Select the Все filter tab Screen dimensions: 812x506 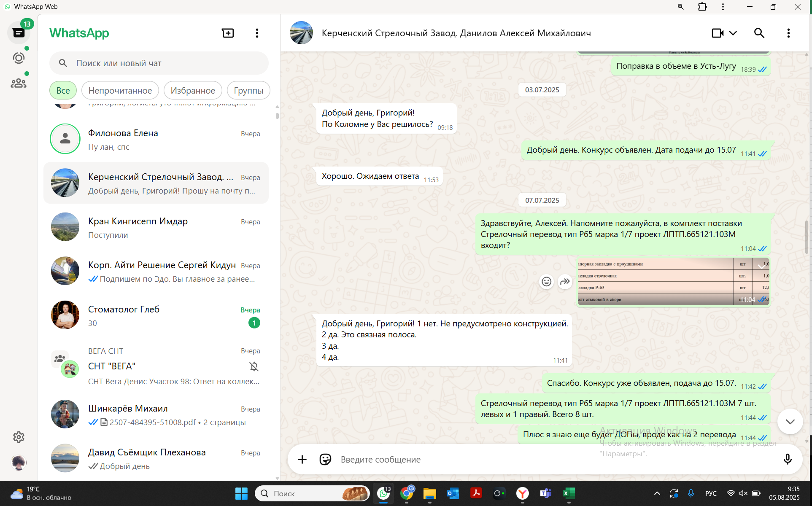pyautogui.click(x=63, y=90)
